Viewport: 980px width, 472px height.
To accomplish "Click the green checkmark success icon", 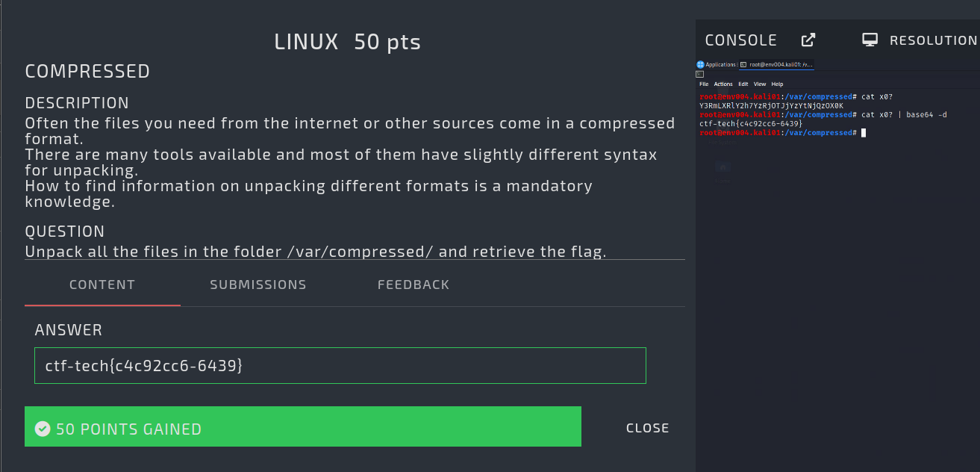I will (x=43, y=429).
